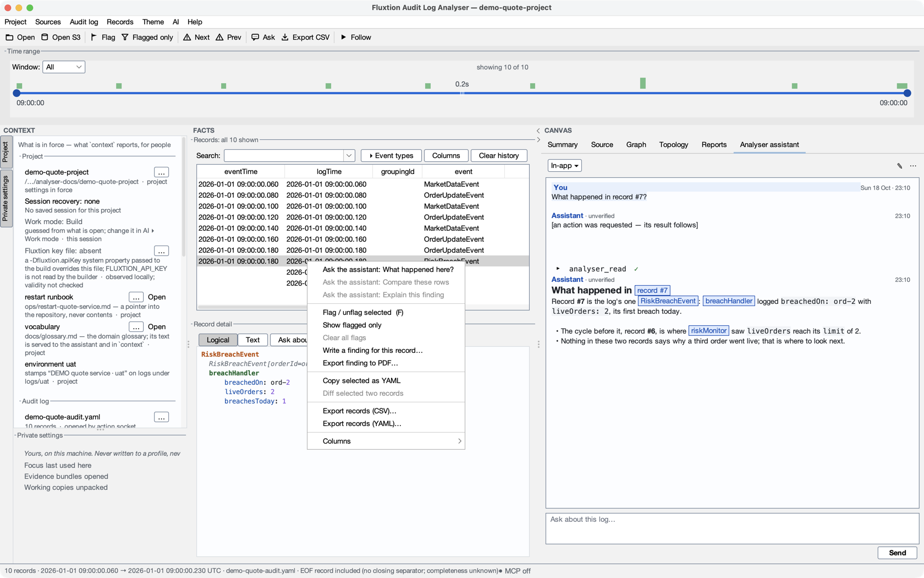Viewport: 924px width, 578px height.
Task: Choose 'Ask the assistant: What happened here?'
Action: coord(386,270)
